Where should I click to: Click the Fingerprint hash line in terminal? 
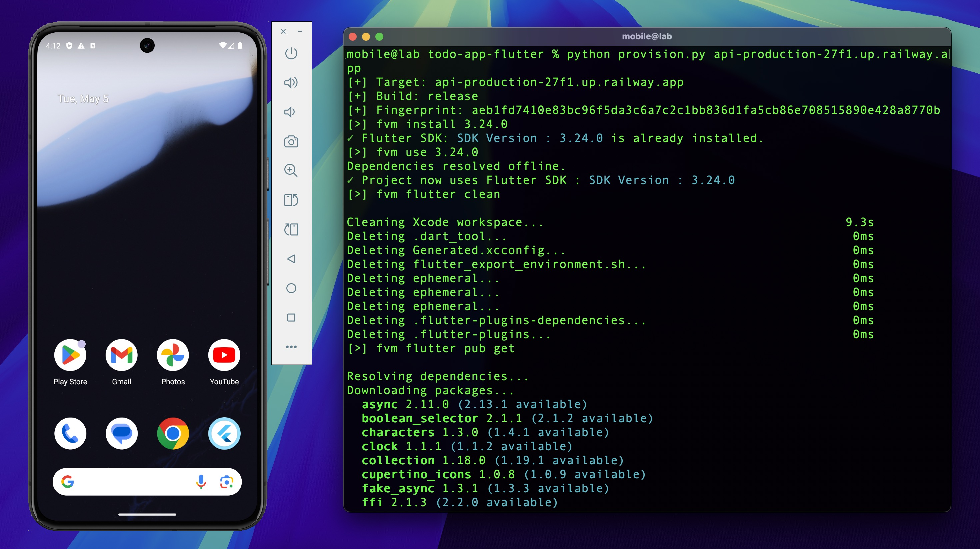click(644, 110)
